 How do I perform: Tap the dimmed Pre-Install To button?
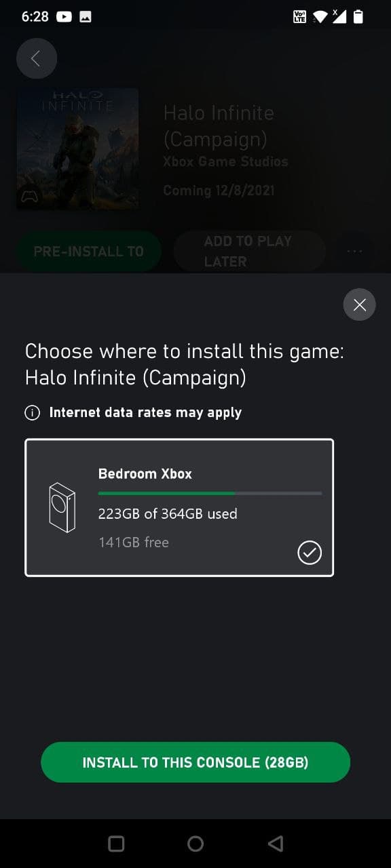[x=88, y=252]
